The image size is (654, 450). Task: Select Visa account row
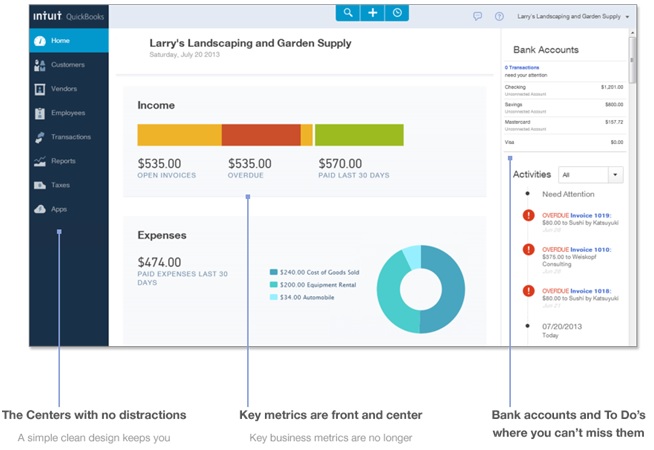[564, 142]
